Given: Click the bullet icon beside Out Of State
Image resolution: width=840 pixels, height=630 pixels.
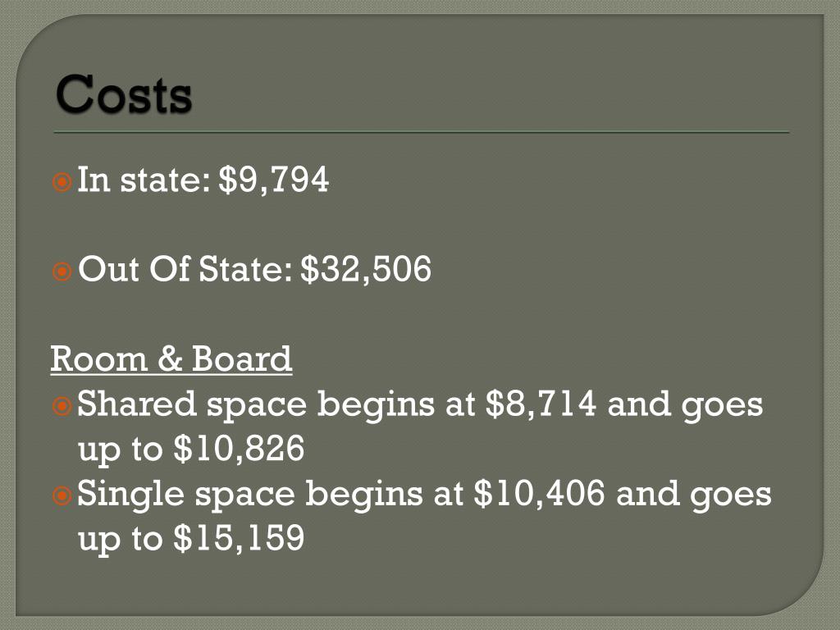Looking at the screenshot, I should pyautogui.click(x=62, y=272).
